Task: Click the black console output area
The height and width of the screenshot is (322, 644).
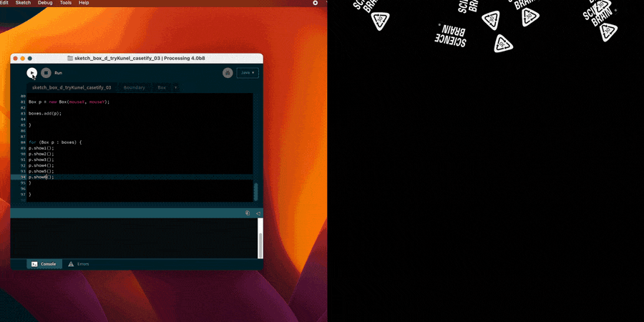Action: 134,238
